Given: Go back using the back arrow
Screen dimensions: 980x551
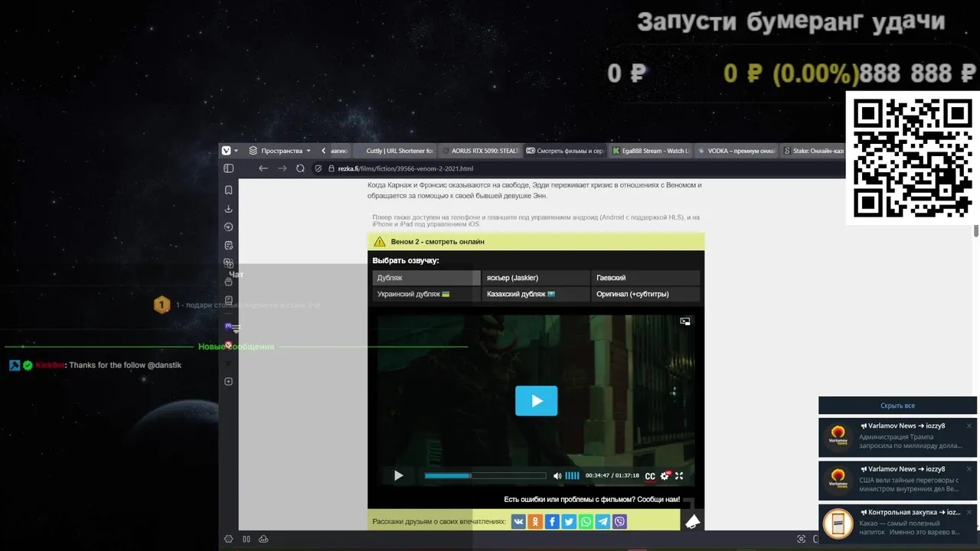Looking at the screenshot, I should pos(263,168).
